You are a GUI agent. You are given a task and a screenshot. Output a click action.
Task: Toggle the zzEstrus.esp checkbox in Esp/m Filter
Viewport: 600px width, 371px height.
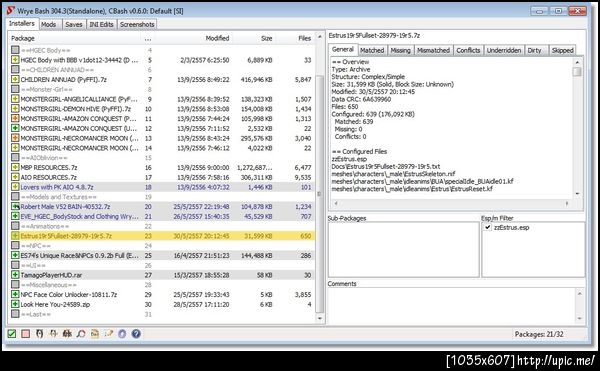488,227
